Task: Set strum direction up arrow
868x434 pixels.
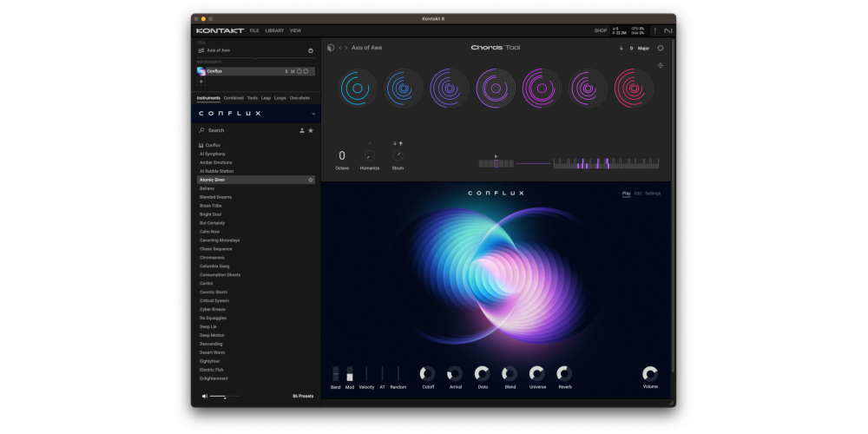Action: pos(400,143)
